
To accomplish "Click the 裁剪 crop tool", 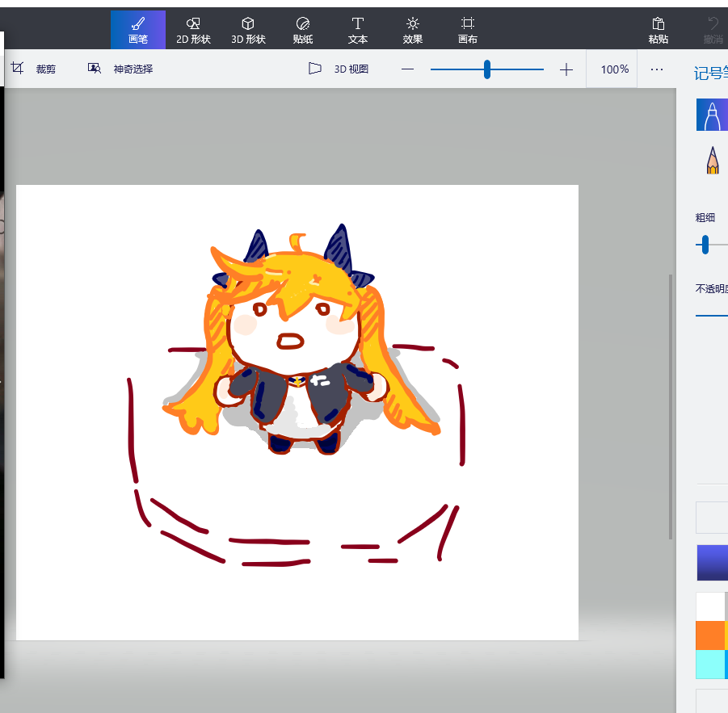I will [34, 69].
